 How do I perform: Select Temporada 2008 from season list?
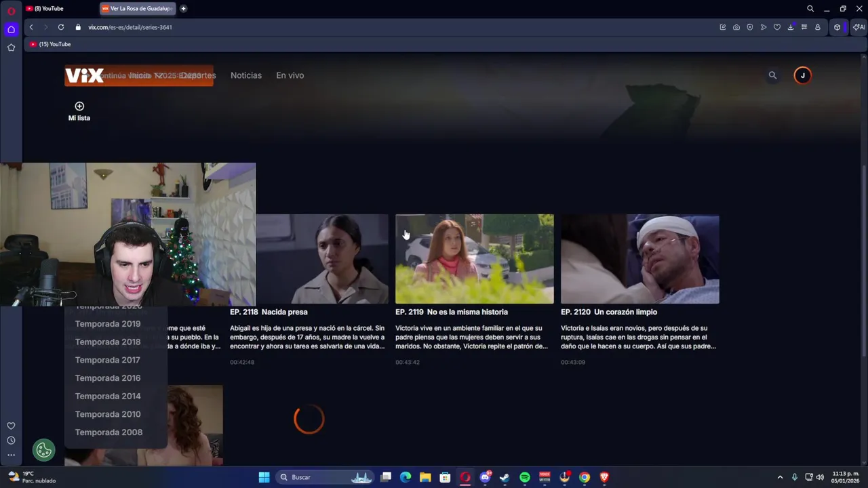108,432
